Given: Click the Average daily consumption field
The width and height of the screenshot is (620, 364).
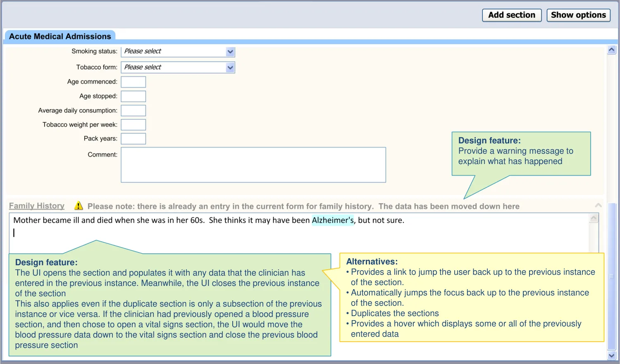Looking at the screenshot, I should pos(133,110).
